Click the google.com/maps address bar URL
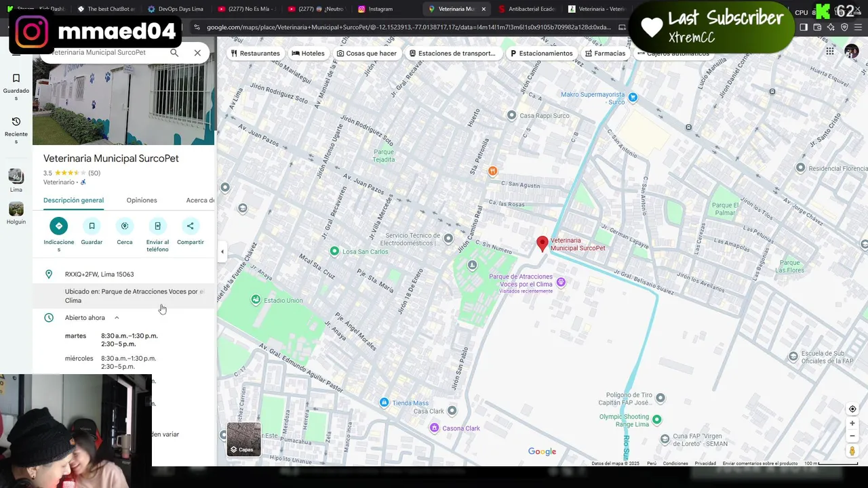 (x=408, y=27)
